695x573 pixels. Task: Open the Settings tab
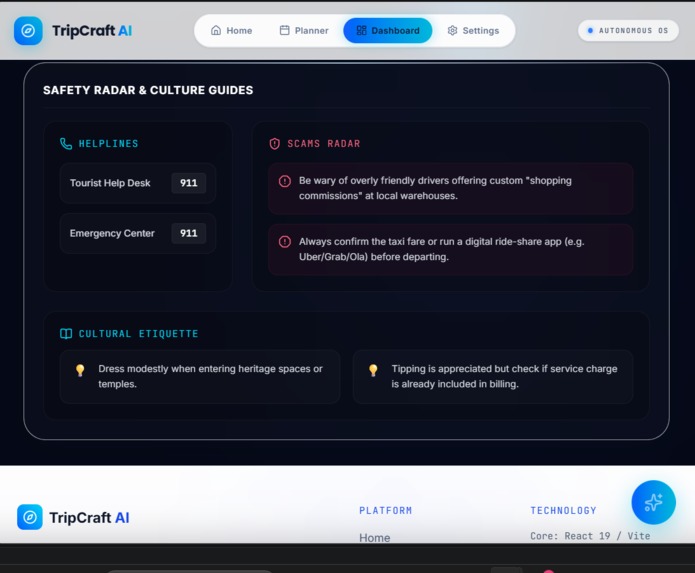(473, 31)
